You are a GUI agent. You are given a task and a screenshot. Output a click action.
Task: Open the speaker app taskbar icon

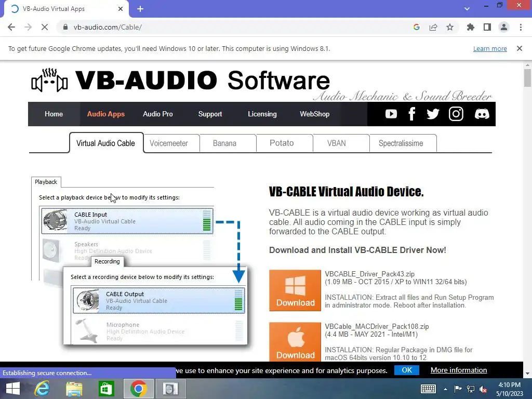point(170,389)
